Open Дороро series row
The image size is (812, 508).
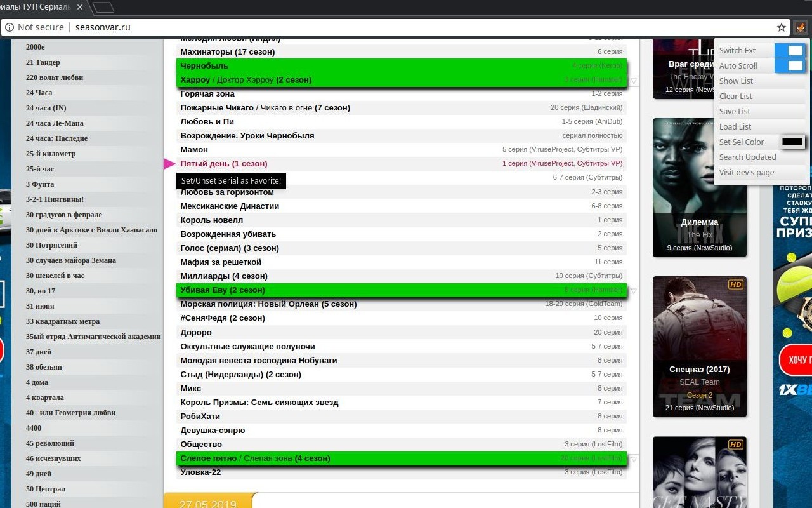click(x=401, y=332)
